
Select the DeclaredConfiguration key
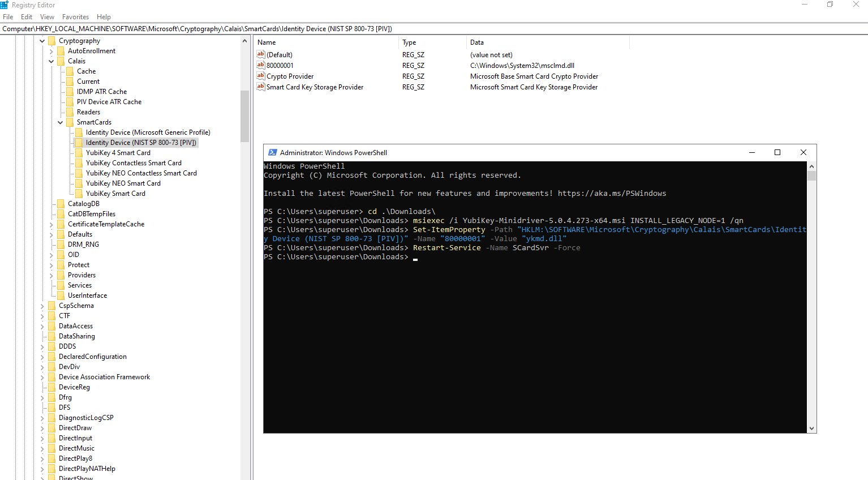pyautogui.click(x=93, y=357)
